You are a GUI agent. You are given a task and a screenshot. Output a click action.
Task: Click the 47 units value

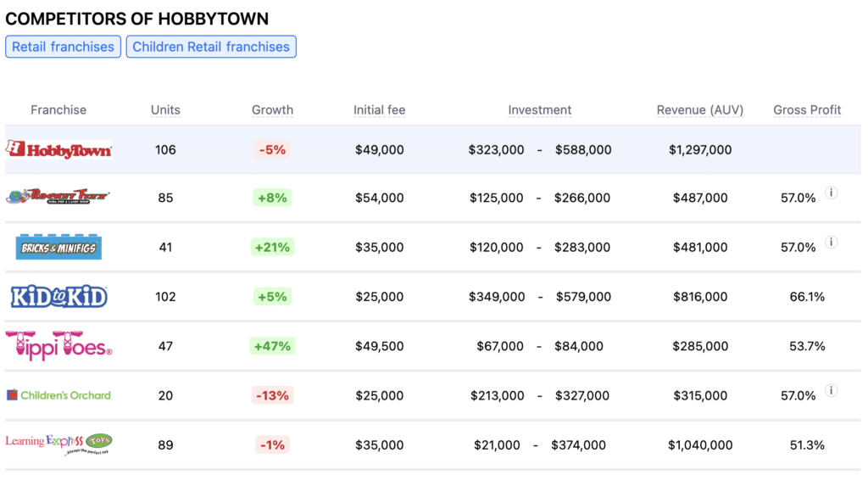click(165, 346)
